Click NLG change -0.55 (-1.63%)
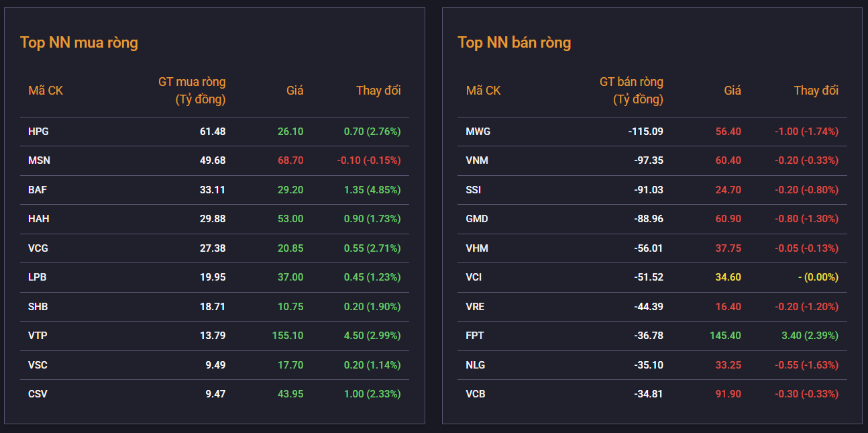Screen dimensions: 868x433 click(806, 365)
